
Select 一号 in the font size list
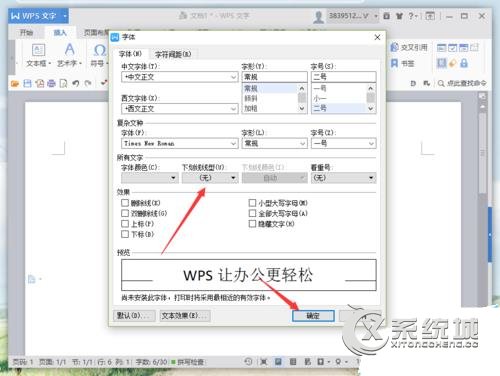[x=320, y=88]
